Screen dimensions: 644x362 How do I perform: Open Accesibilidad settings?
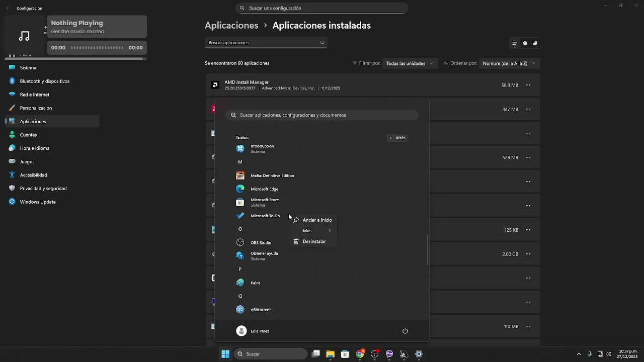click(52, 175)
